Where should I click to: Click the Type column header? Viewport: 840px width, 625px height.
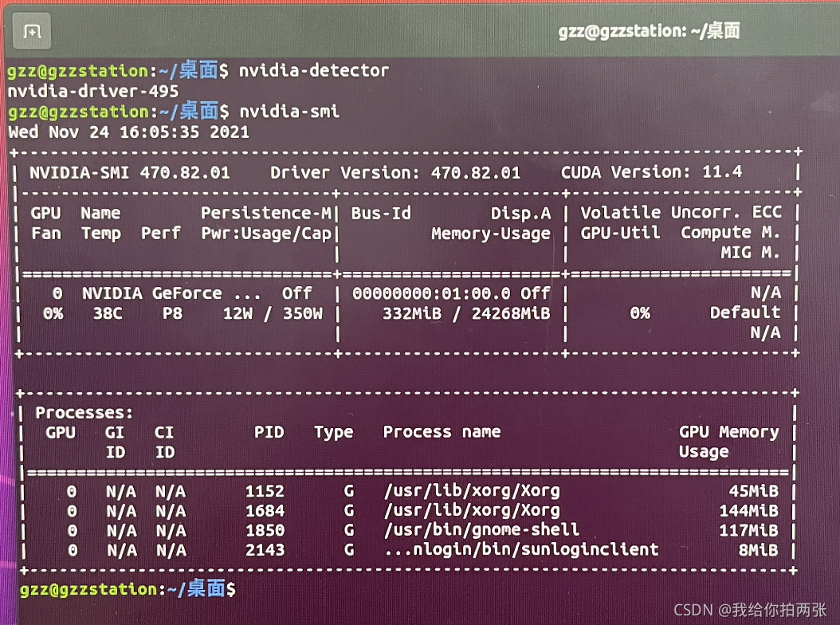pos(334,433)
